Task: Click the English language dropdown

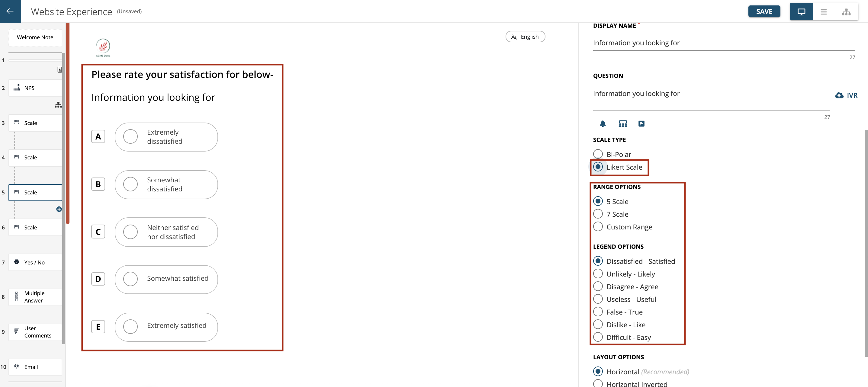Action: coord(525,37)
